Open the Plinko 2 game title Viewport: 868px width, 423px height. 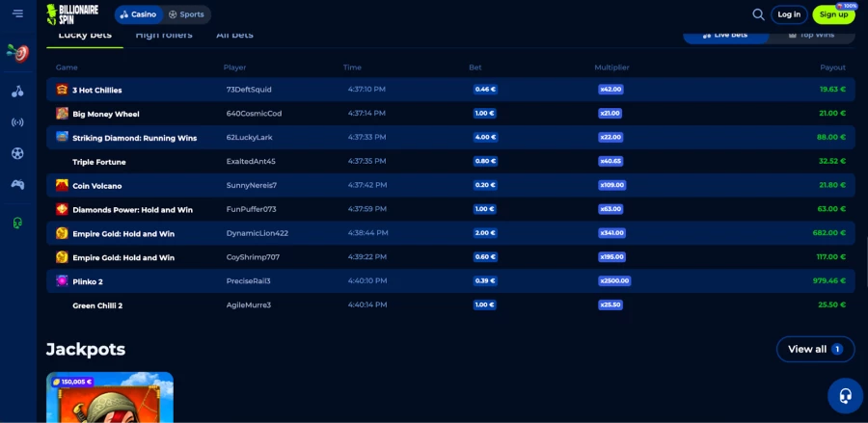coord(88,282)
